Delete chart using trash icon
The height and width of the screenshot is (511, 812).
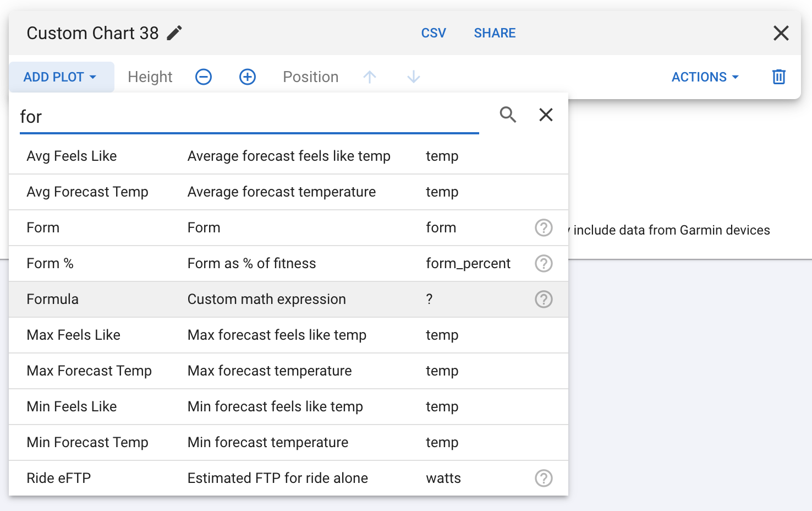778,77
